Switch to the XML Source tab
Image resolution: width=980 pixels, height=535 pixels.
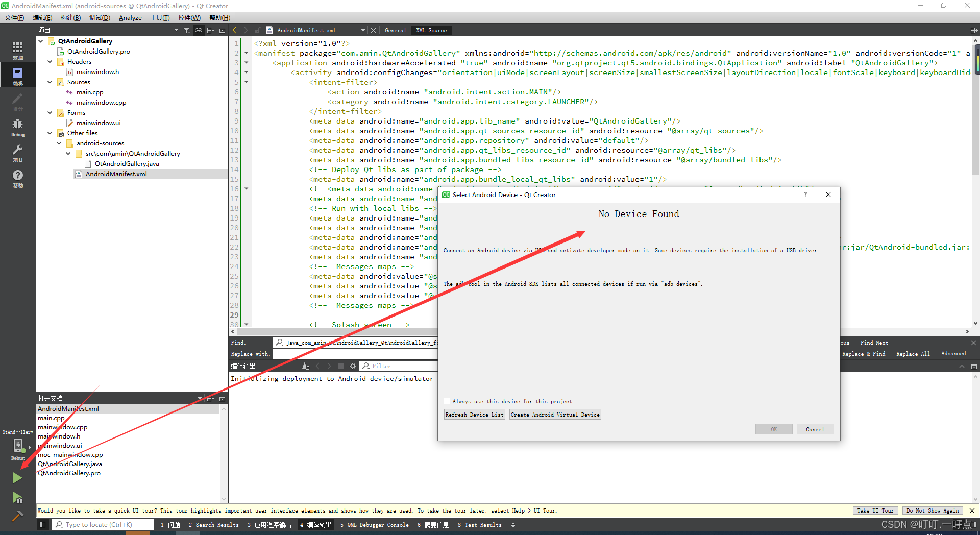(431, 30)
